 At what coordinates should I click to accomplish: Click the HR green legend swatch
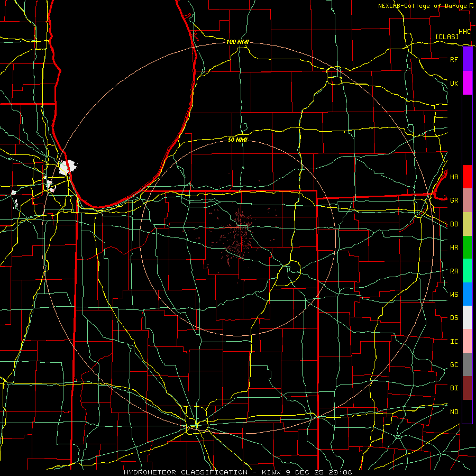tap(467, 248)
